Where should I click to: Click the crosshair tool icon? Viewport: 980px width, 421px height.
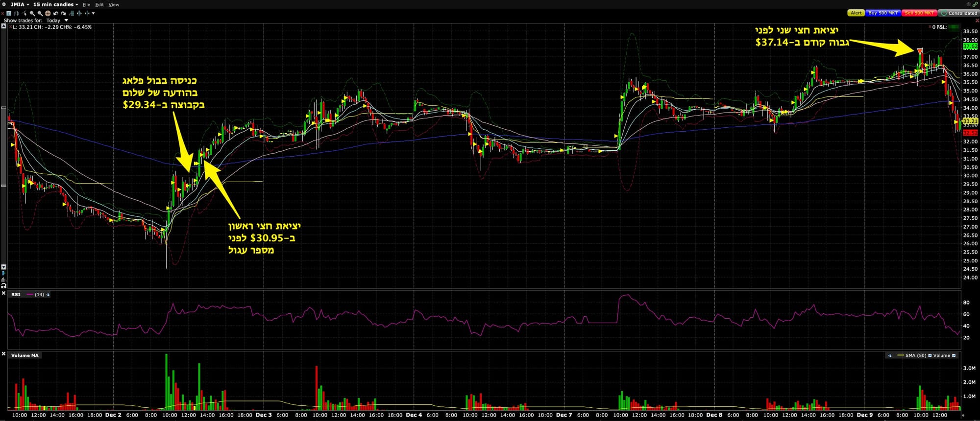48,13
